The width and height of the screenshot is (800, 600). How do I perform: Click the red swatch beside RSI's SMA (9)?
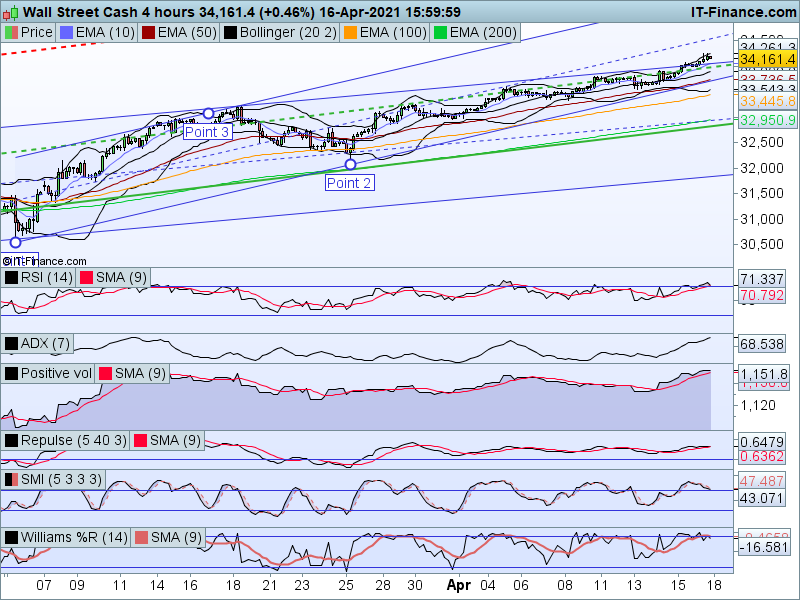click(x=86, y=278)
